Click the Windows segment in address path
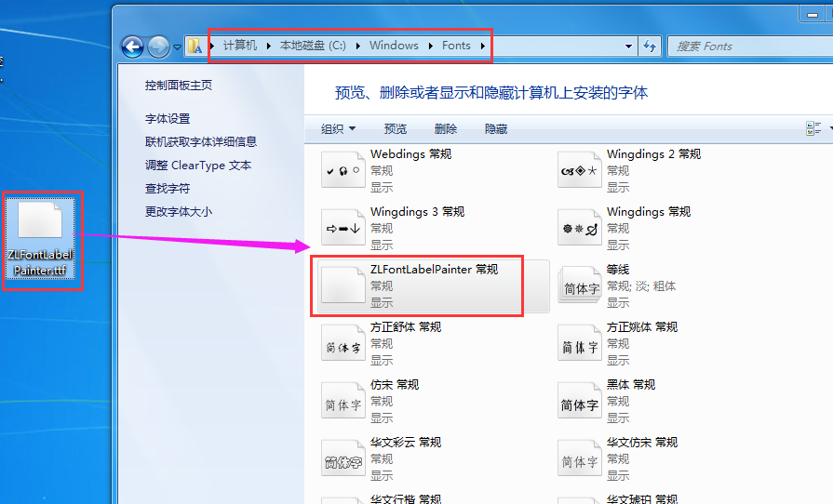 394,46
